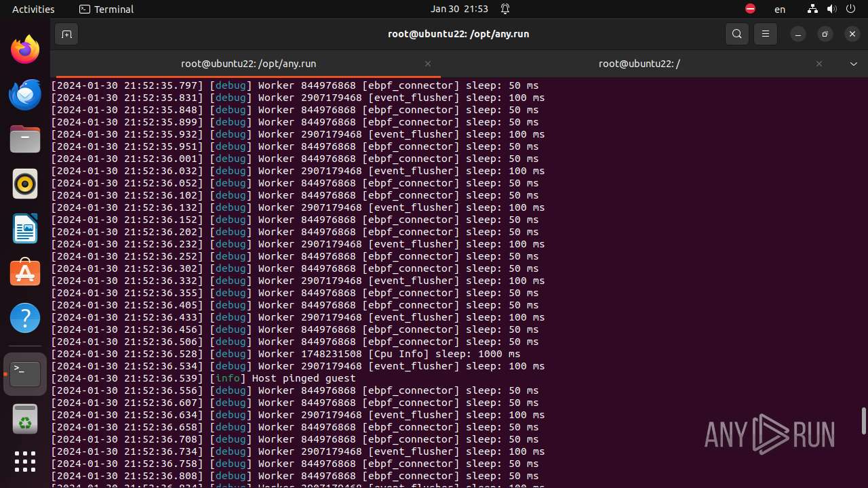Click log line timestamped 21:52:36.355

pyautogui.click(x=295, y=293)
